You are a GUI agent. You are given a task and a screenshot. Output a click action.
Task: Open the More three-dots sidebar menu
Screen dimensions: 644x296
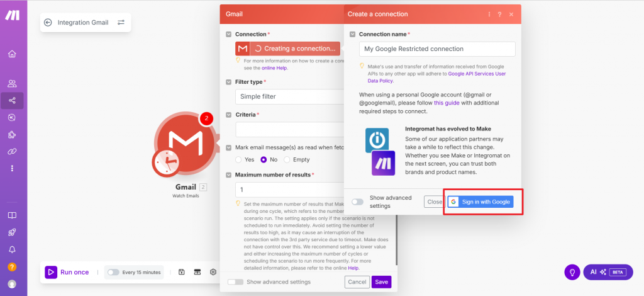pyautogui.click(x=12, y=168)
